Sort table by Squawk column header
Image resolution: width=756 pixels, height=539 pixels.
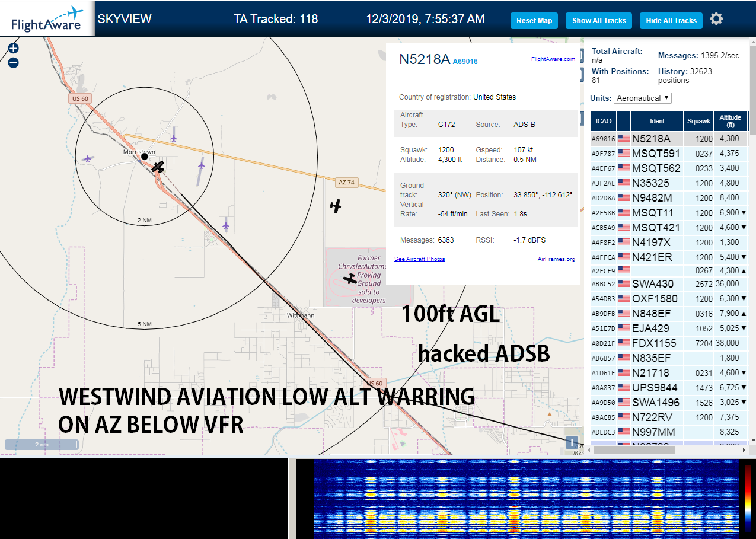[698, 121]
